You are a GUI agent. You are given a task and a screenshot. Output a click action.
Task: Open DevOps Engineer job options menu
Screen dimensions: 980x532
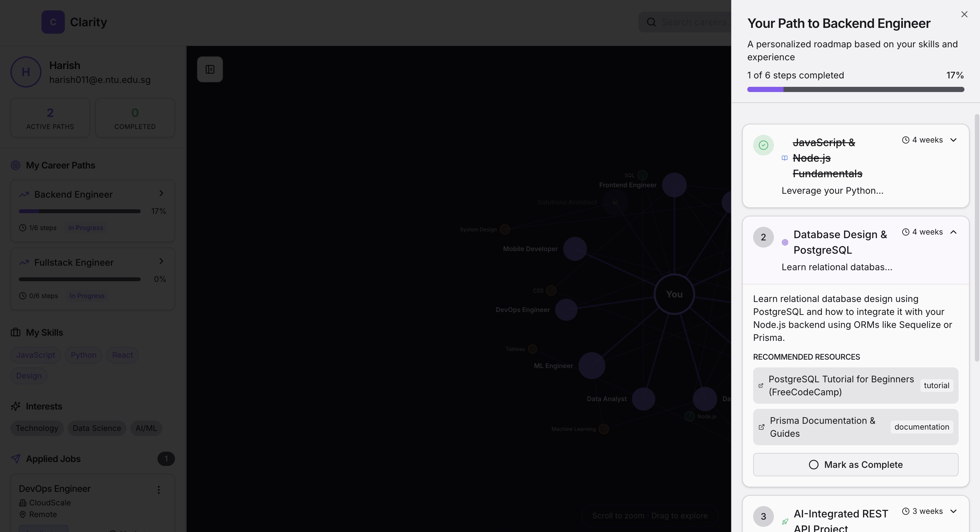point(159,490)
